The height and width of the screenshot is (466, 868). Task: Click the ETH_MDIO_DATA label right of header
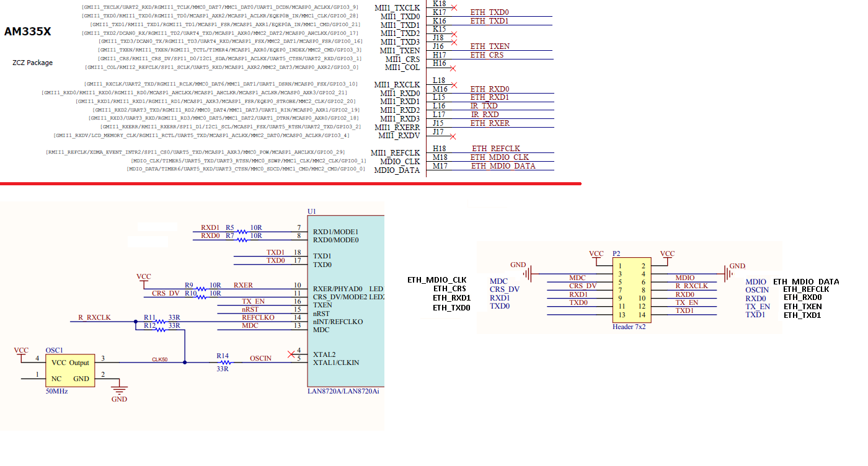tap(806, 281)
